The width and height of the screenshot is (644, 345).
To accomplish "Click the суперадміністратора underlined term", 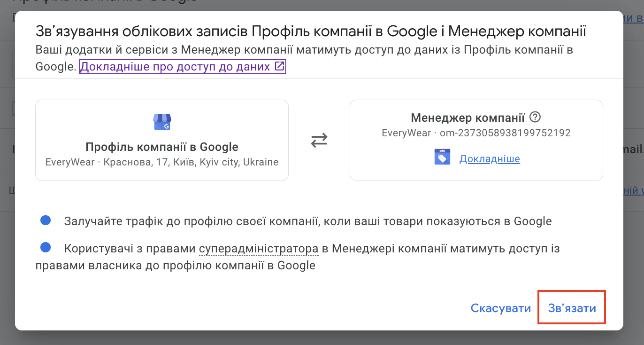I will 259,248.
